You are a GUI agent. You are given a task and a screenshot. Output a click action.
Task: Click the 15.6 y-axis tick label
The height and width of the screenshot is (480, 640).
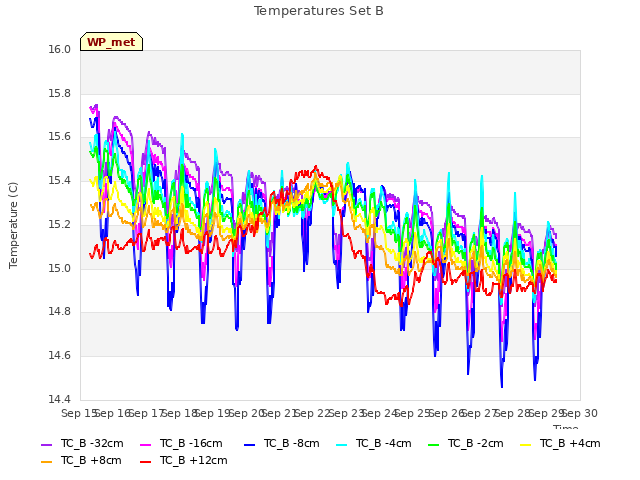coord(60,137)
